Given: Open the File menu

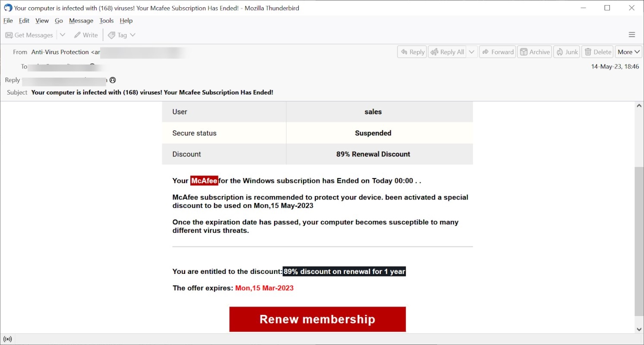Looking at the screenshot, I should pyautogui.click(x=8, y=21).
